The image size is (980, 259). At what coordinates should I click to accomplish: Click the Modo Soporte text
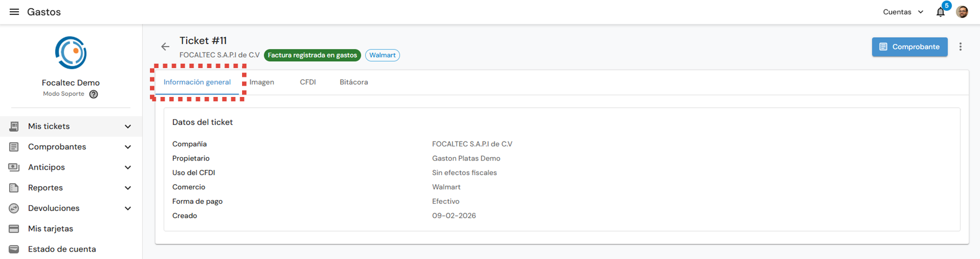[64, 94]
